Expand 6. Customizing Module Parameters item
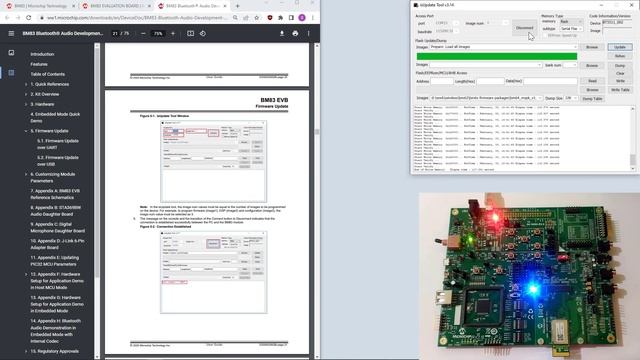This screenshot has width=640, height=360. tap(26, 174)
